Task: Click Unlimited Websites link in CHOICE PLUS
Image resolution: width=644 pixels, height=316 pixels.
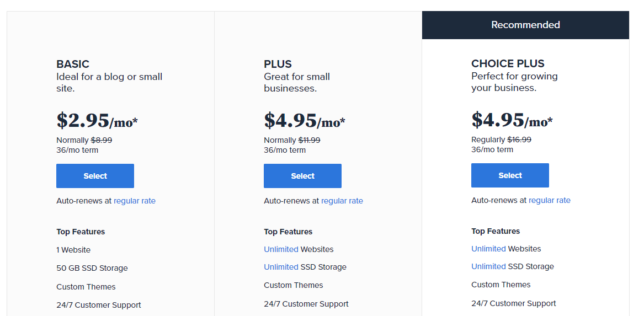Action: pos(488,249)
